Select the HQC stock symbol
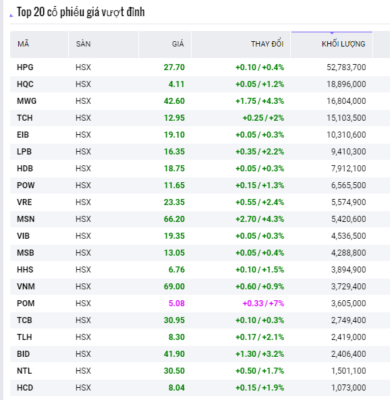Screen dimensions: 390x400 25,84
